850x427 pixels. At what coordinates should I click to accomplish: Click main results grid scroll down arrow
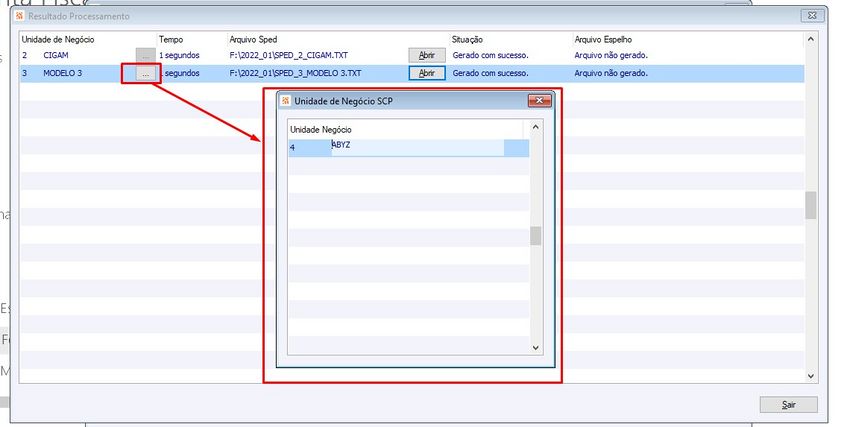coord(810,376)
